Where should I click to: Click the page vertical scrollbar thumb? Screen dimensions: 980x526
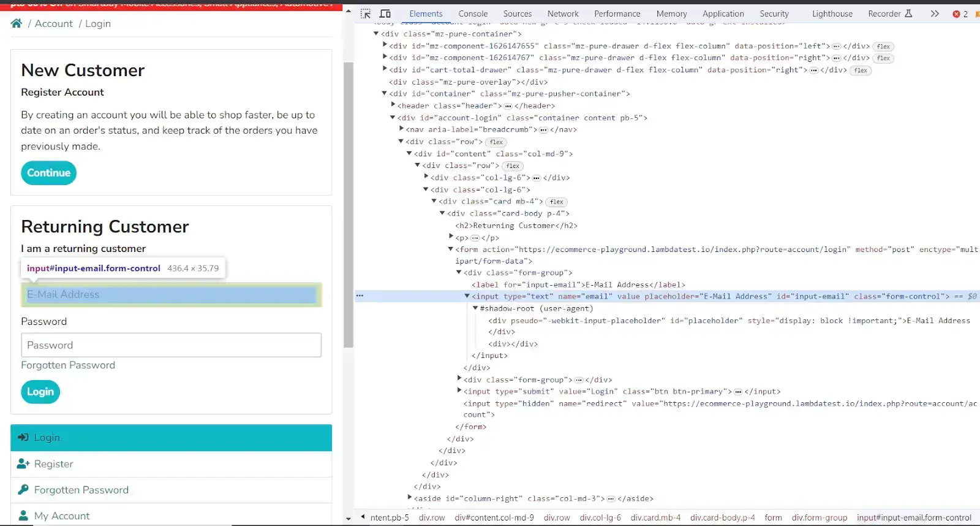coord(349,205)
